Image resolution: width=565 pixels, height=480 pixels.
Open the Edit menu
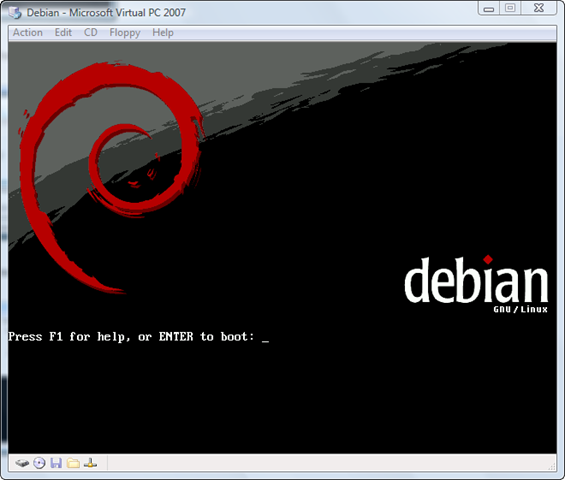coord(63,32)
